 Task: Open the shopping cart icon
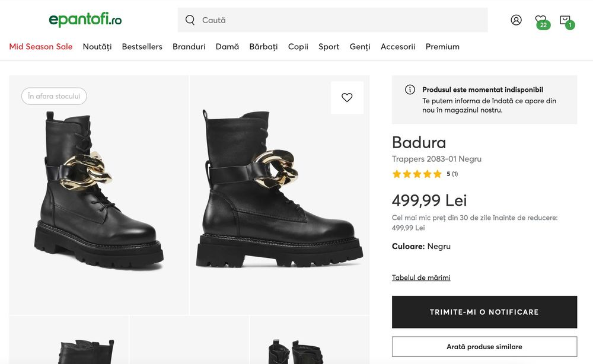[565, 20]
